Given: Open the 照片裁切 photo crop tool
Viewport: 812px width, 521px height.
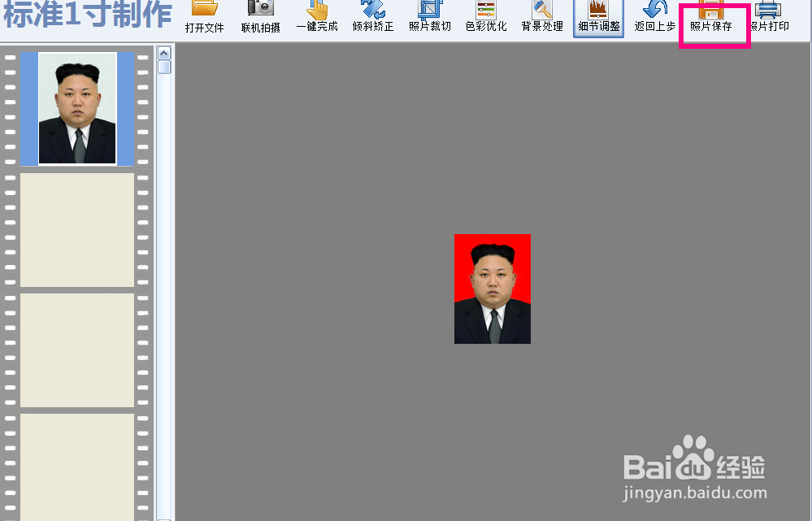Looking at the screenshot, I should (x=428, y=20).
